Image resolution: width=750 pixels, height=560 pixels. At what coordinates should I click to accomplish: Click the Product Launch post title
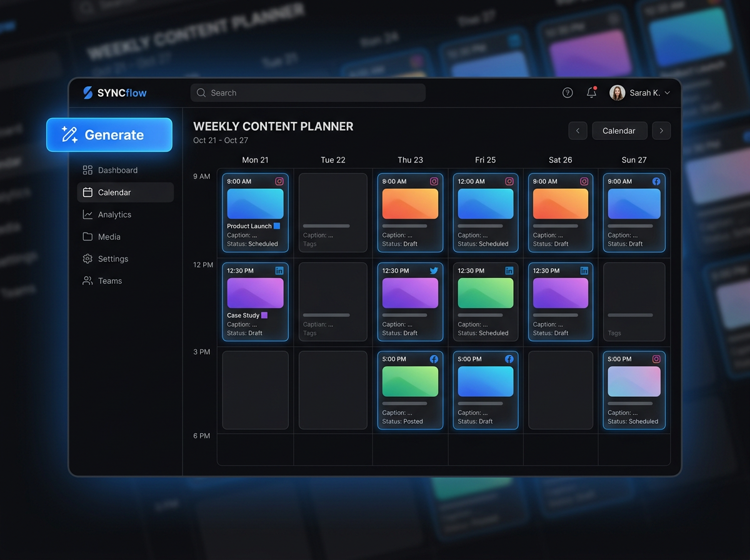pos(249,226)
